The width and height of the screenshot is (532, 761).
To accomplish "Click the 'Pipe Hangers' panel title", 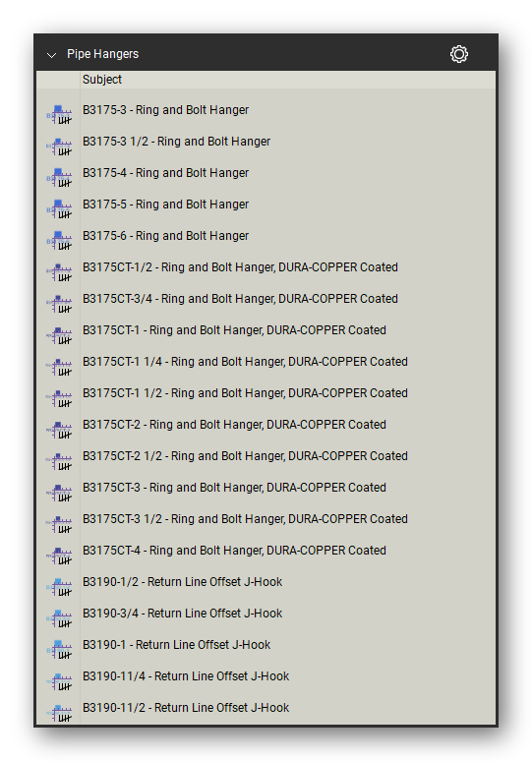I will click(x=103, y=54).
